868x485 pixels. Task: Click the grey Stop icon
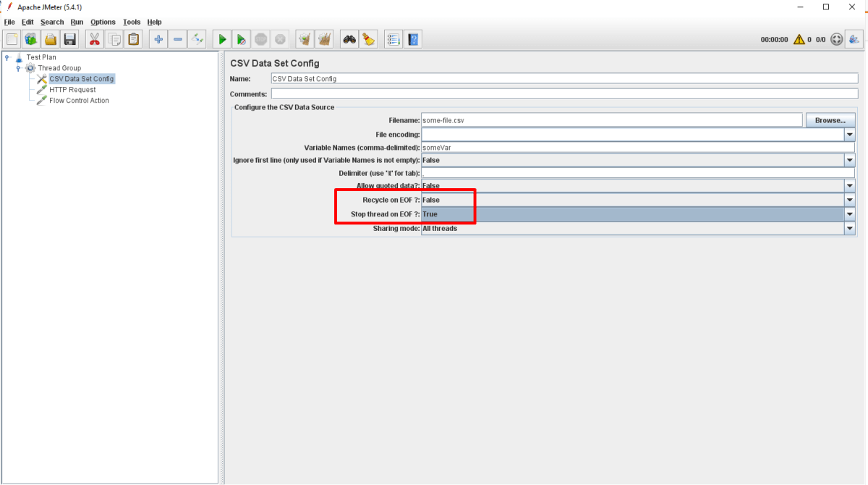tap(261, 39)
